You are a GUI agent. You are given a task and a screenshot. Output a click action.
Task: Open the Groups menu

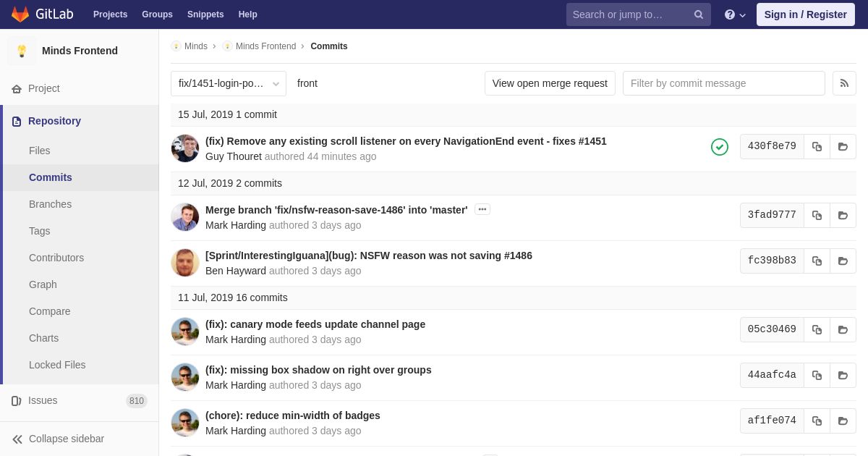tap(157, 14)
